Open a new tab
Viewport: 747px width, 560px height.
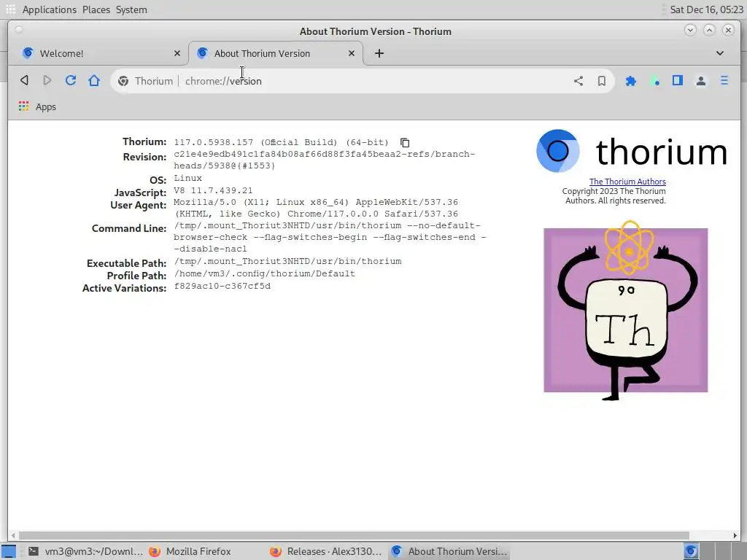[379, 53]
